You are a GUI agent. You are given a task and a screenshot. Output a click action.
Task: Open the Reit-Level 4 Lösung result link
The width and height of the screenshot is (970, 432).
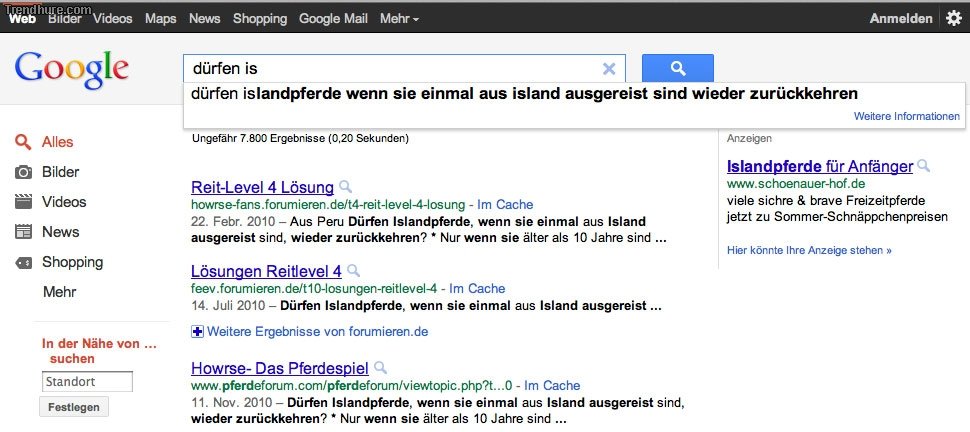tap(262, 187)
